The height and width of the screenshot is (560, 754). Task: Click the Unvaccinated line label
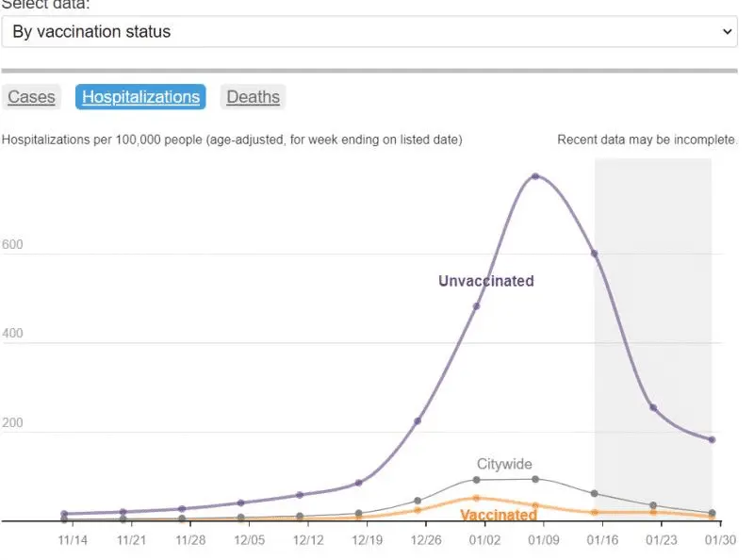point(485,281)
